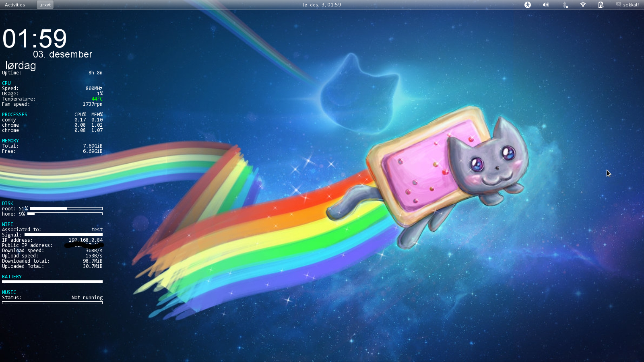Click the '153B/s' upload speed value

pos(94,256)
